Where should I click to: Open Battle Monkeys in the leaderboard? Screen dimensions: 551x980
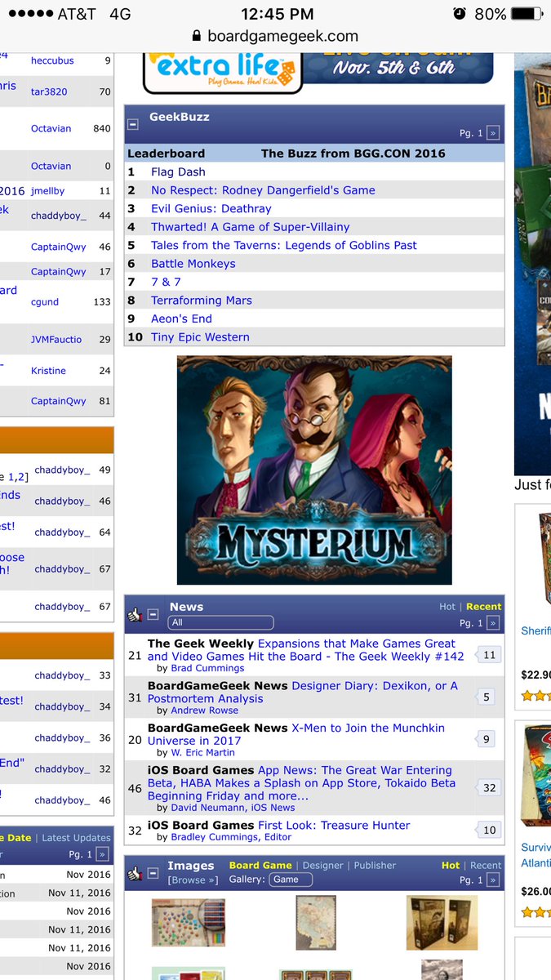coord(193,264)
